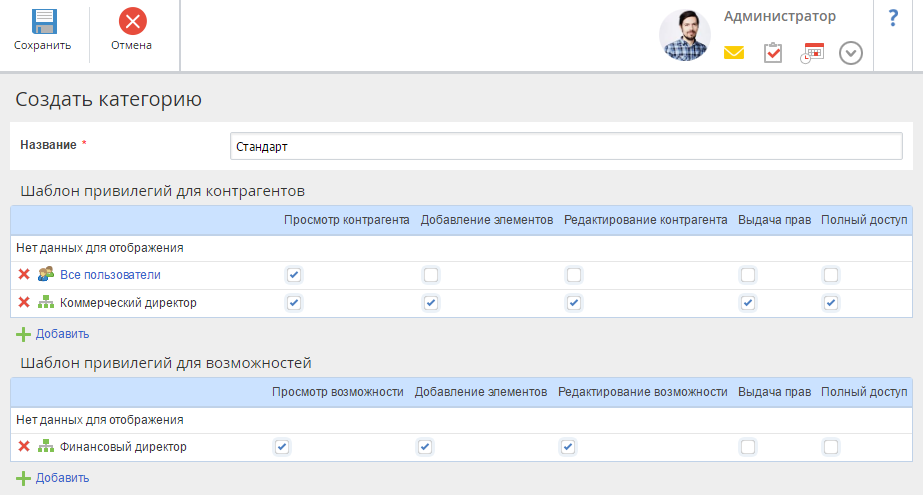
Task: Expand the user menu circled arrow
Action: [x=851, y=53]
